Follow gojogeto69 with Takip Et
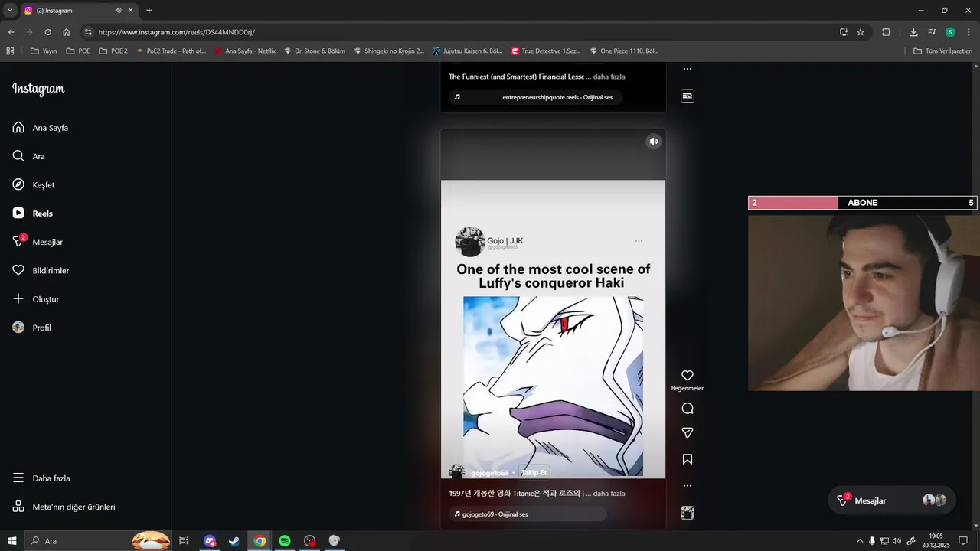 (534, 472)
